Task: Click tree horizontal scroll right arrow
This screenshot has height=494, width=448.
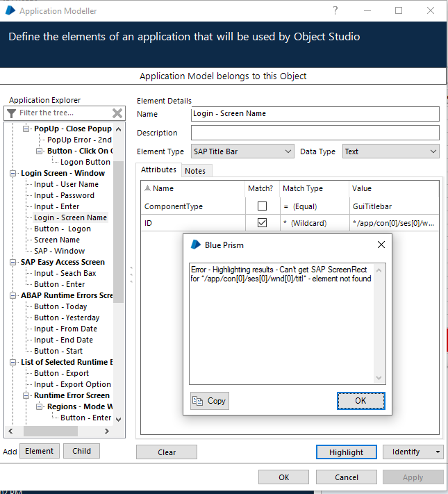Action: (x=107, y=431)
